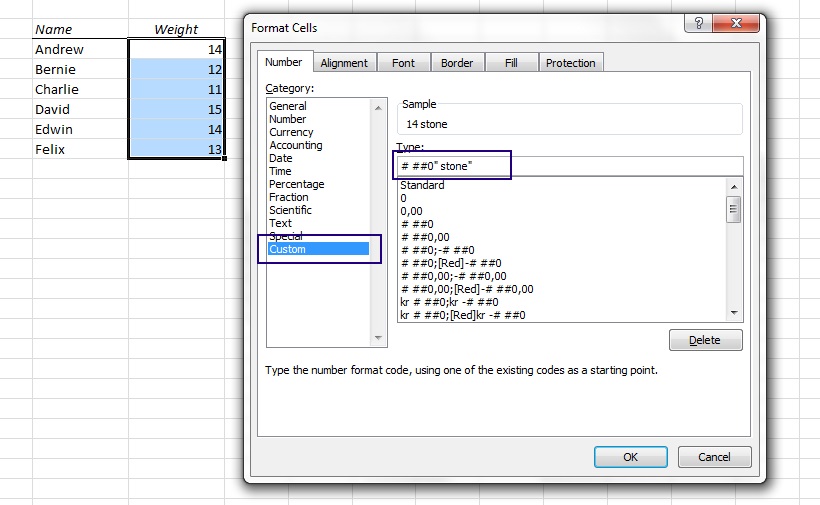
Task: Click the cell containing Felix
Action: [x=80, y=149]
